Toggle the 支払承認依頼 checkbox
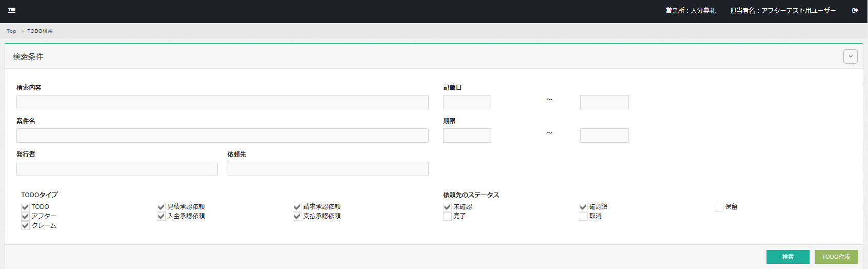The width and height of the screenshot is (868, 269). pos(297,216)
